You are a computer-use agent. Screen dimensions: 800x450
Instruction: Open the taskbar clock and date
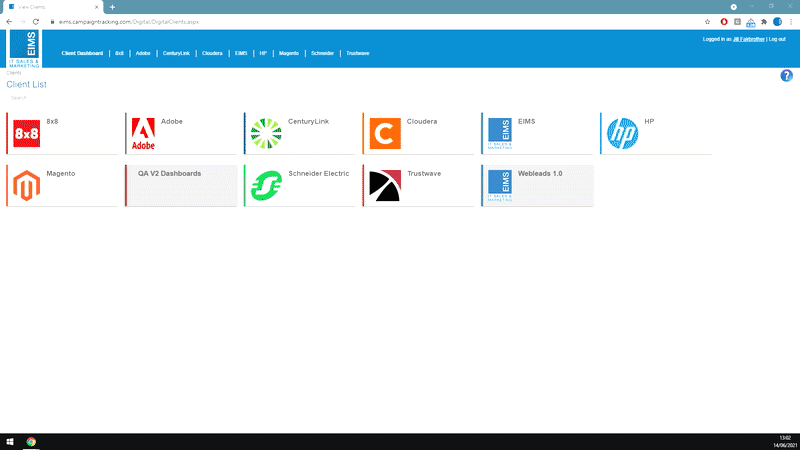[785, 442]
